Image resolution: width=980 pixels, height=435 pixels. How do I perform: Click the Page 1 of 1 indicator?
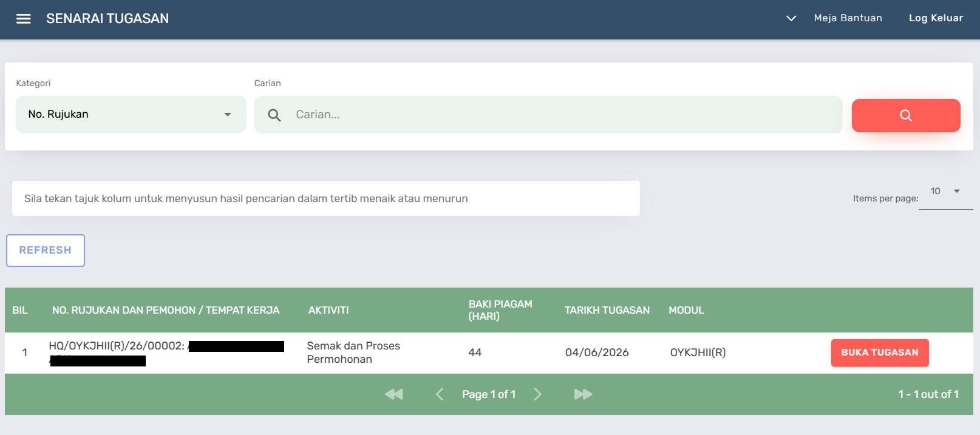489,394
